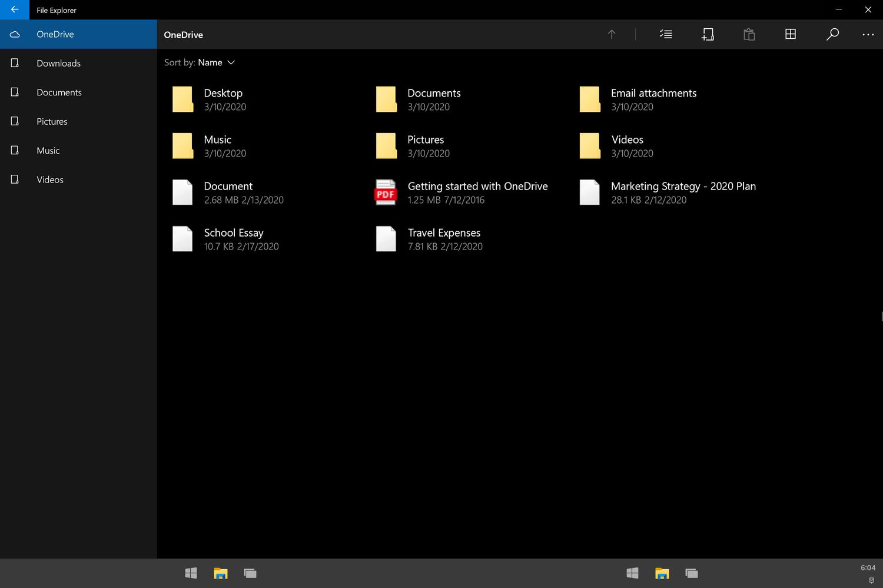Click the up-arrow to go up a level
Screen dimensions: 883x588
click(612, 34)
